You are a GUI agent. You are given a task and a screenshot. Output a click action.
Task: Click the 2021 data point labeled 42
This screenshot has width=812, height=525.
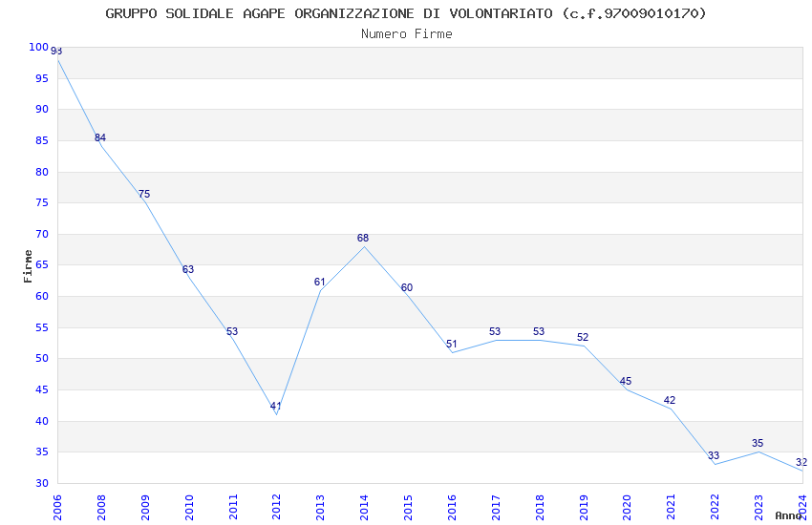click(x=670, y=400)
